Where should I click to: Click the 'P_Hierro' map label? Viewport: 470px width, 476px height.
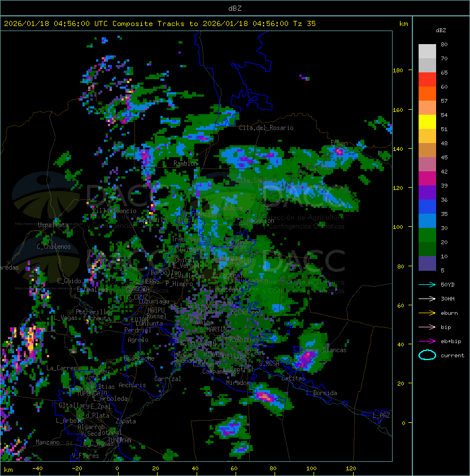click(x=179, y=284)
